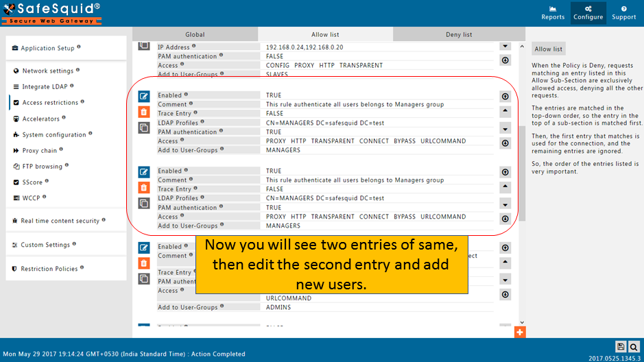Edit the ADMINS group entry
The width and height of the screenshot is (644, 362).
[x=144, y=248]
